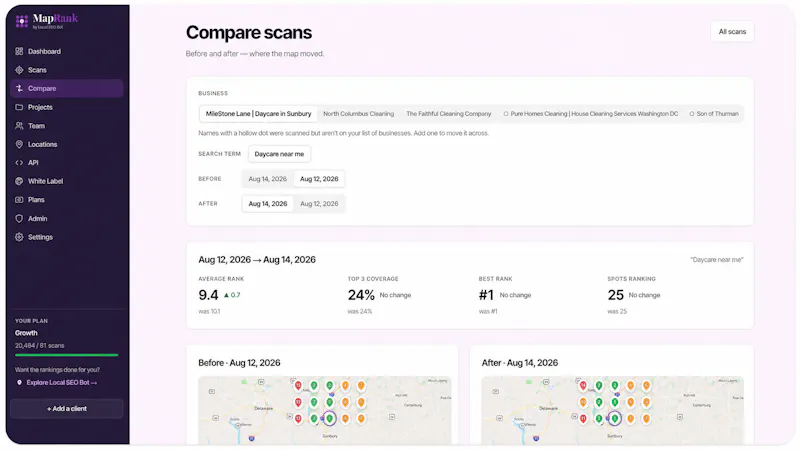Click the was 10.1 previous rank text
800x450 pixels.
coord(209,311)
